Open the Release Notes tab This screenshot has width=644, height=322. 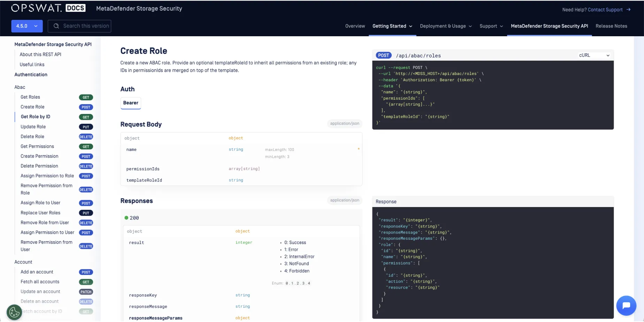pyautogui.click(x=611, y=26)
